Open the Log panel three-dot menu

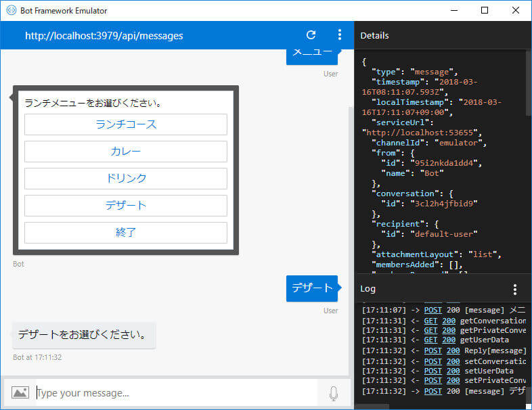tap(514, 290)
